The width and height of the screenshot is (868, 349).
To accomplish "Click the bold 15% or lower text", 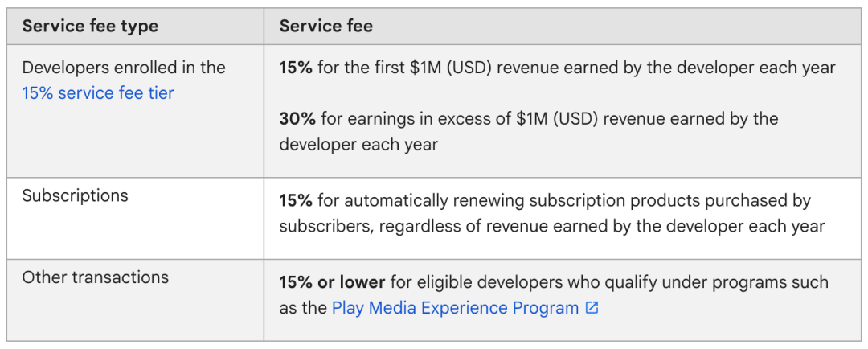I will click(x=332, y=282).
